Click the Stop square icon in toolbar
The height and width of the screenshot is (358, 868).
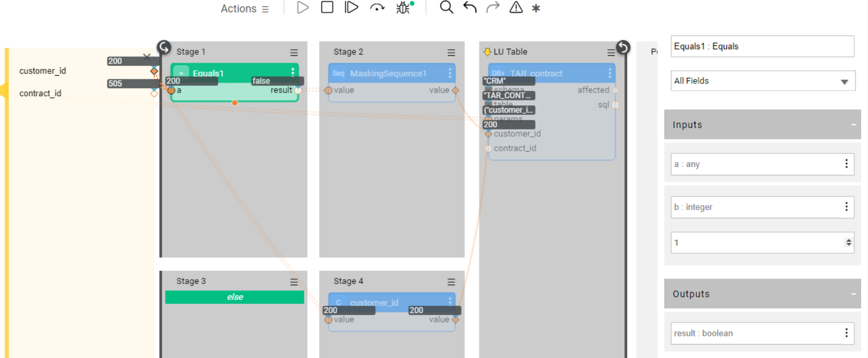coord(327,8)
